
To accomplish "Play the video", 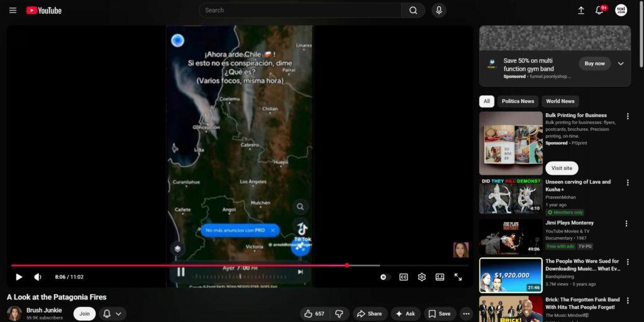I will click(19, 277).
